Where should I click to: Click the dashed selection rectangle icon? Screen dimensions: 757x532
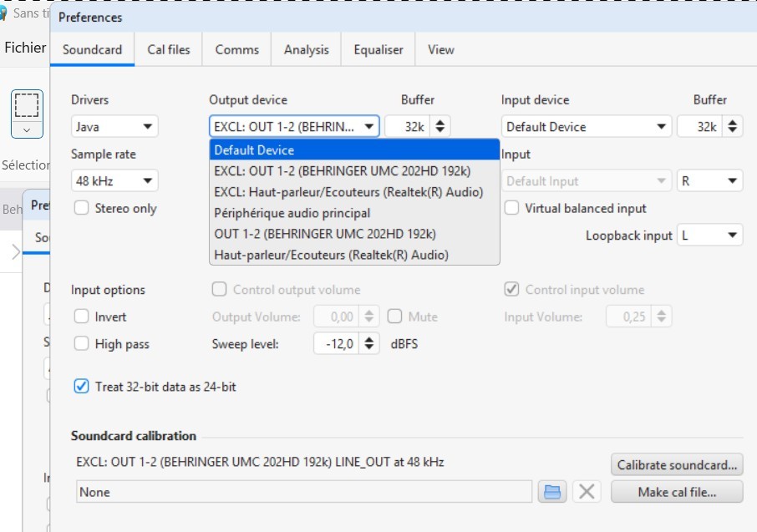pos(27,105)
